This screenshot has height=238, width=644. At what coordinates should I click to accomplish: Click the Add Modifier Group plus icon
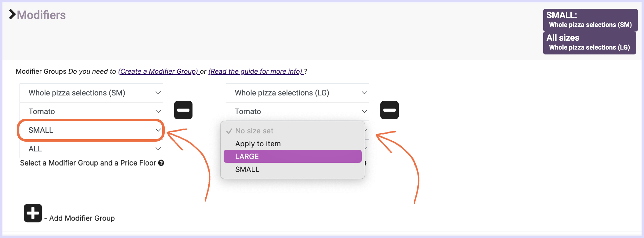pyautogui.click(x=33, y=213)
